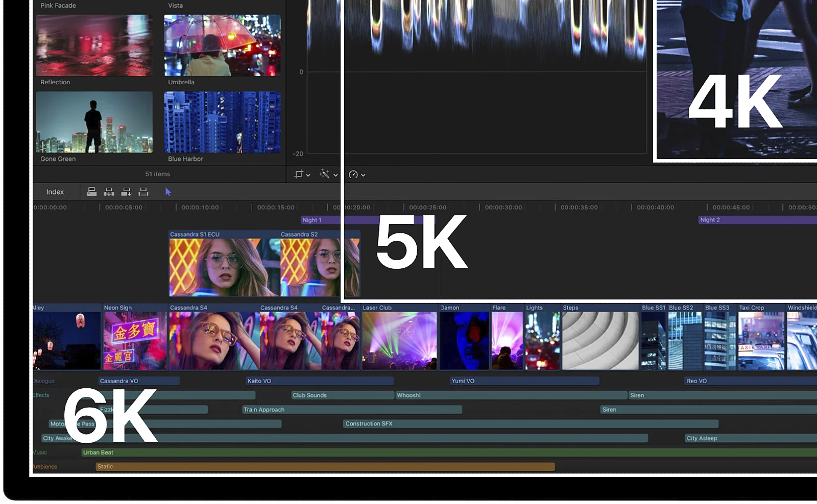Select the Cassandra VO audio clip
The image size is (817, 504).
tap(139, 381)
